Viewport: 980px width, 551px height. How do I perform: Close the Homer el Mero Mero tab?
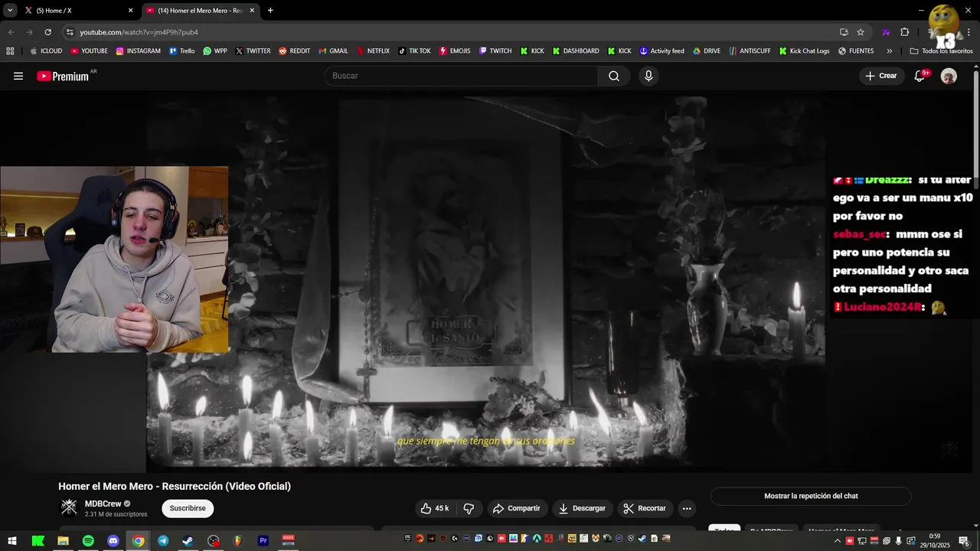[x=252, y=11]
